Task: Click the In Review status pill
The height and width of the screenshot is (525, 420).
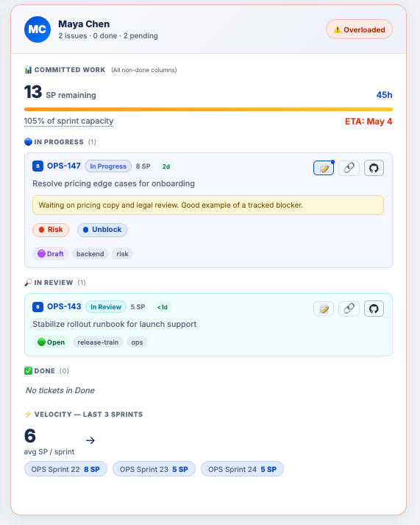Action: pyautogui.click(x=106, y=307)
